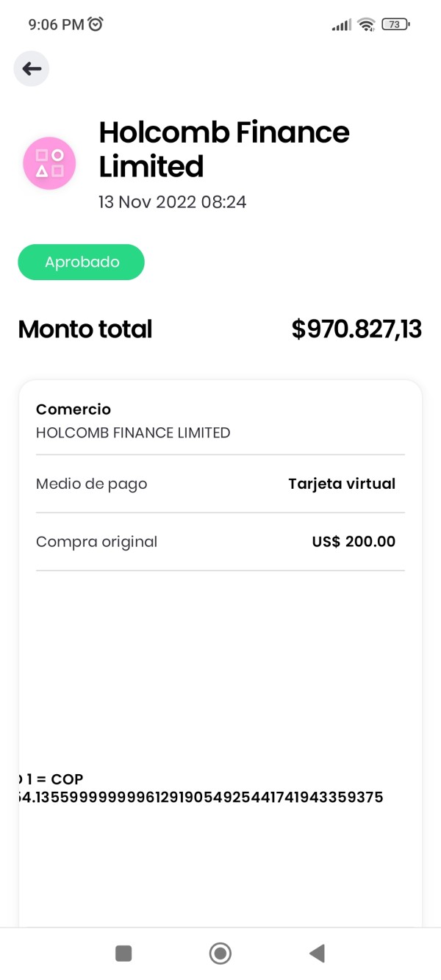Screen dimensions: 441x980
Task: Tap the $970.827,13 total amount
Action: pyautogui.click(x=356, y=329)
